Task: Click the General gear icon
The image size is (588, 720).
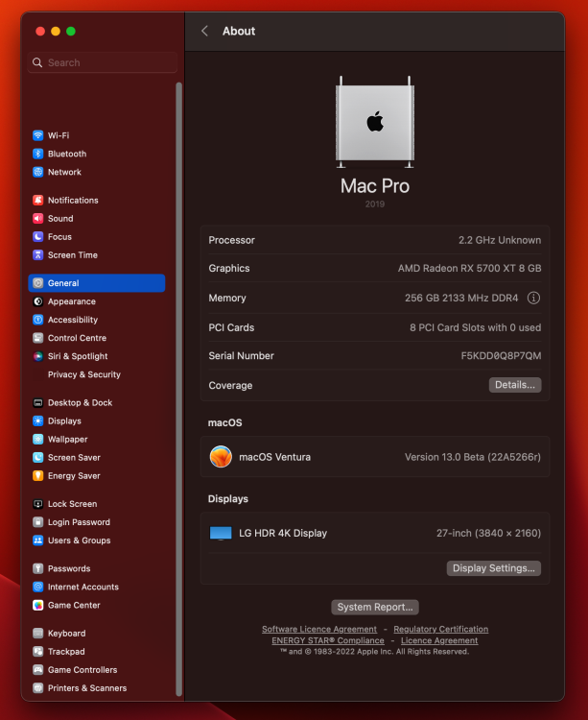Action: click(x=38, y=283)
